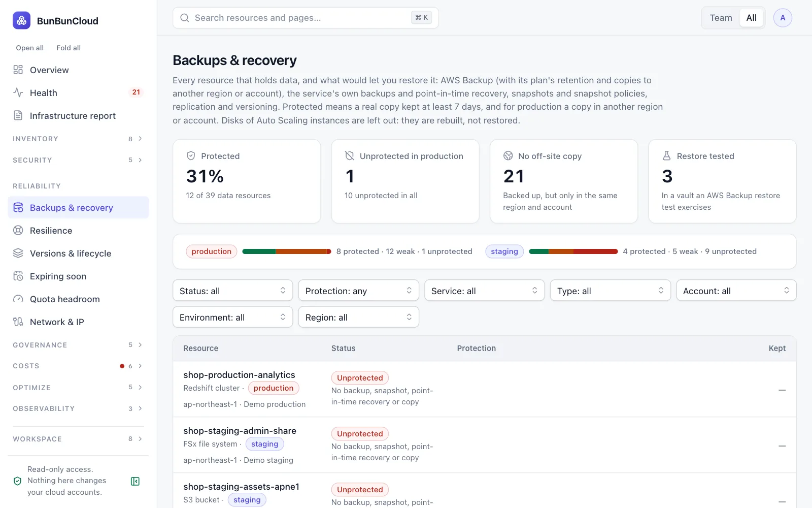
Task: Open the Type: all dropdown
Action: [611, 291]
